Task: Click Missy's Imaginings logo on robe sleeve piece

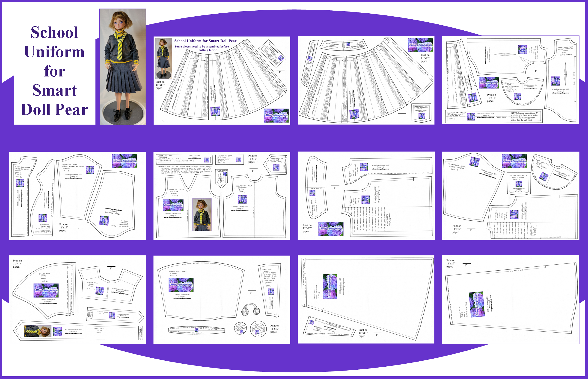Action: (181, 285)
